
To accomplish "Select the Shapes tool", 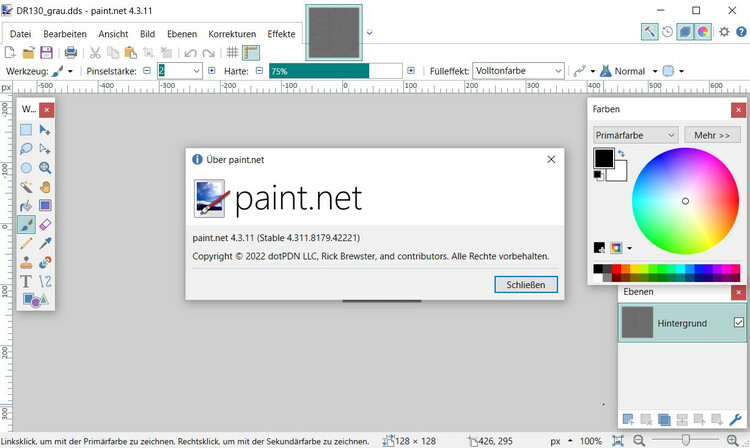I will pos(35,300).
